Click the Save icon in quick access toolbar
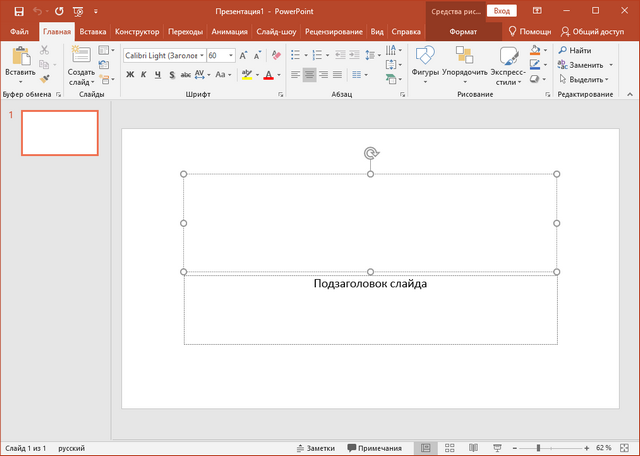The width and height of the screenshot is (640, 456). click(x=19, y=11)
